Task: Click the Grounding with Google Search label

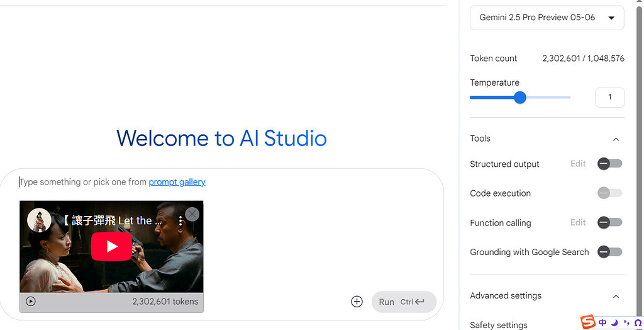Action: 530,253
